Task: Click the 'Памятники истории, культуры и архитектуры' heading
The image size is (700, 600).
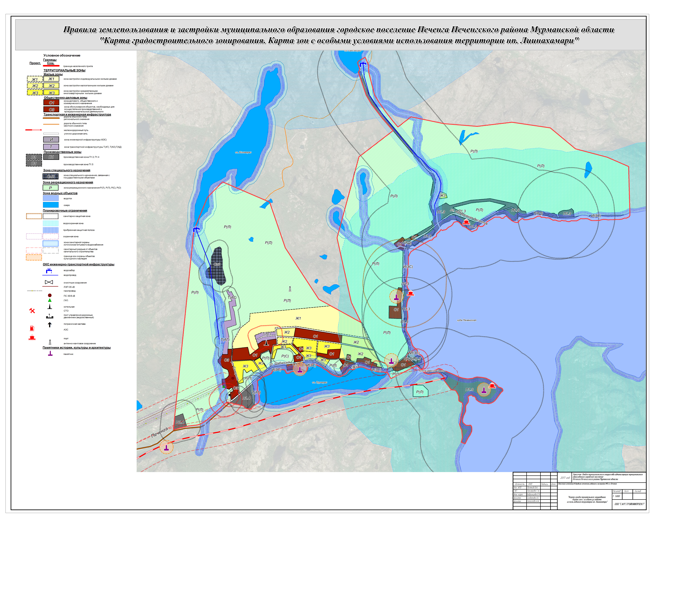Action: pyautogui.click(x=77, y=348)
